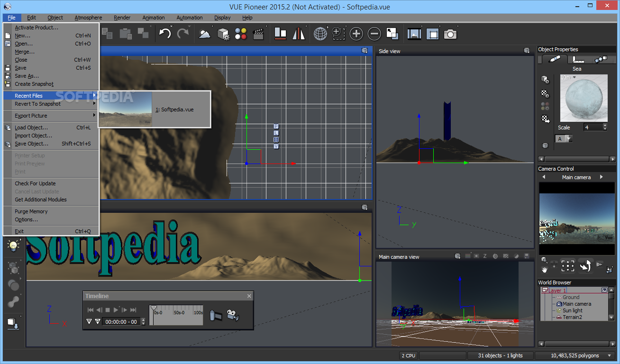This screenshot has width=620, height=364.
Task: Select the zoom-into-region dashed-square icon
Action: click(338, 34)
